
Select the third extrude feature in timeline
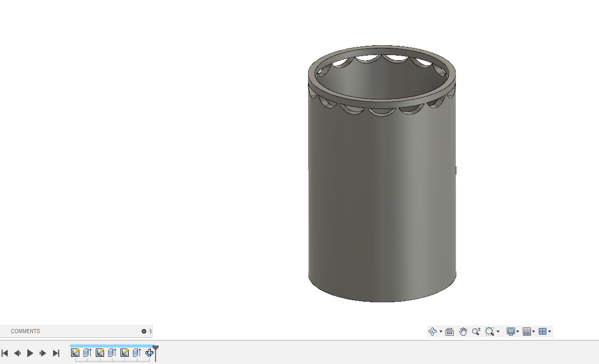(x=137, y=353)
